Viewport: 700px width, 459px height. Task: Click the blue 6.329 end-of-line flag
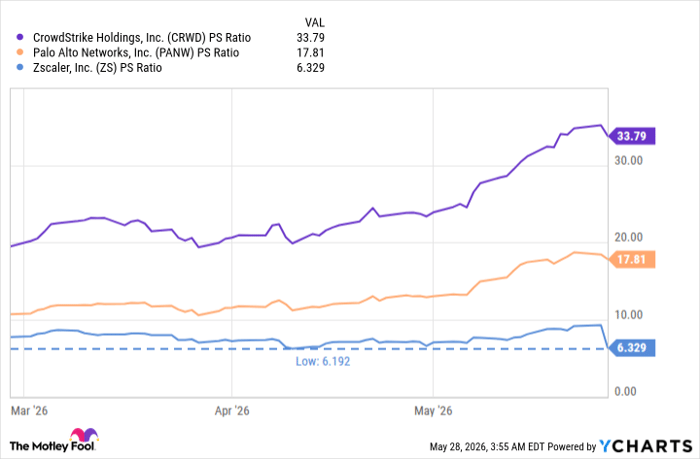pos(632,348)
